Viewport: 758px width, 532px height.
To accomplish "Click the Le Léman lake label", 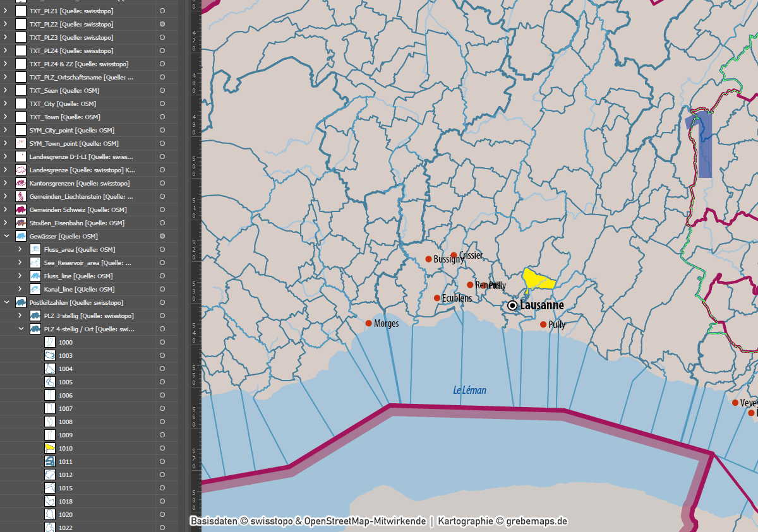I will click(x=469, y=391).
